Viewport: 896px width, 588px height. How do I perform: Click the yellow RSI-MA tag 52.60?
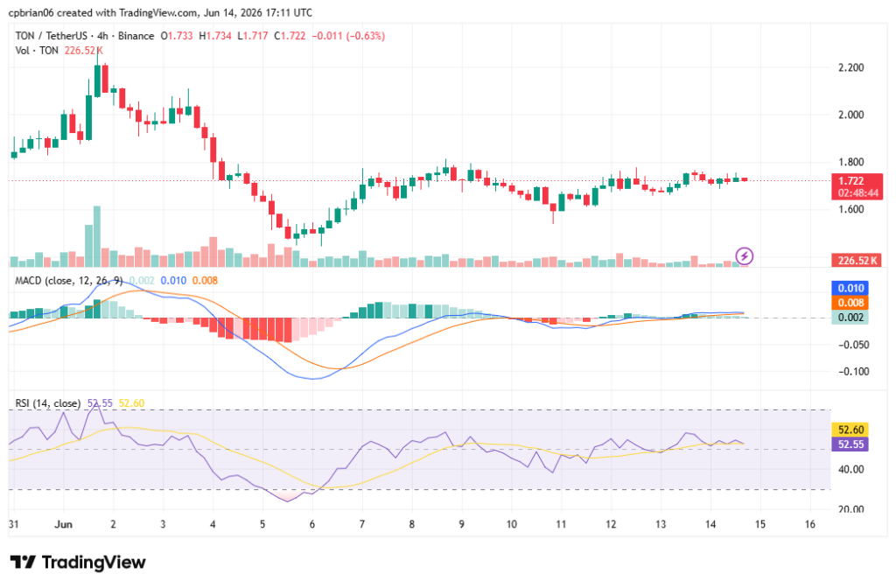coord(850,430)
